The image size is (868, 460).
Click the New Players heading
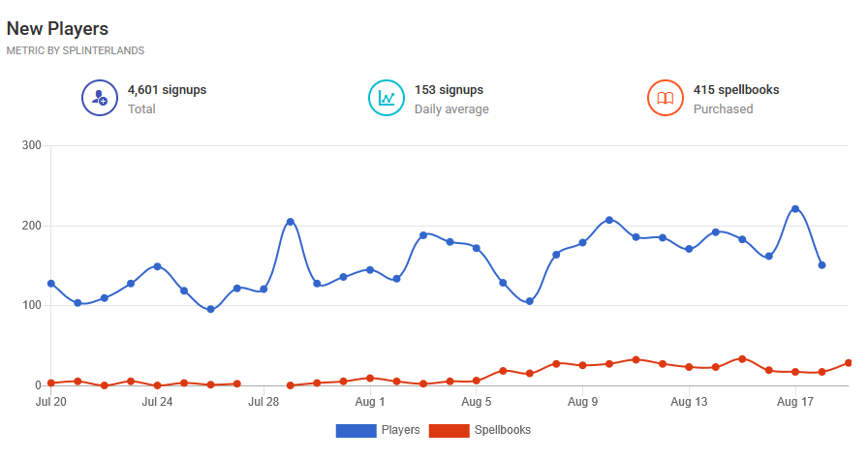click(x=57, y=29)
